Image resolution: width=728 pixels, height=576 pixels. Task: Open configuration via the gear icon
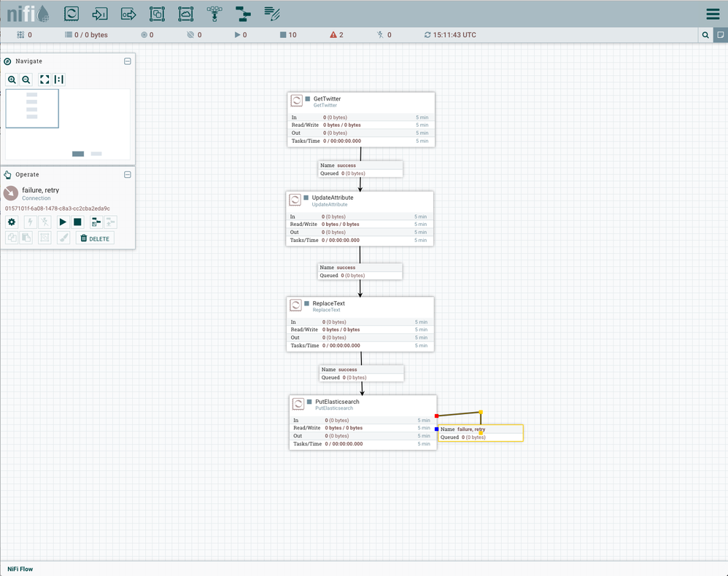12,222
